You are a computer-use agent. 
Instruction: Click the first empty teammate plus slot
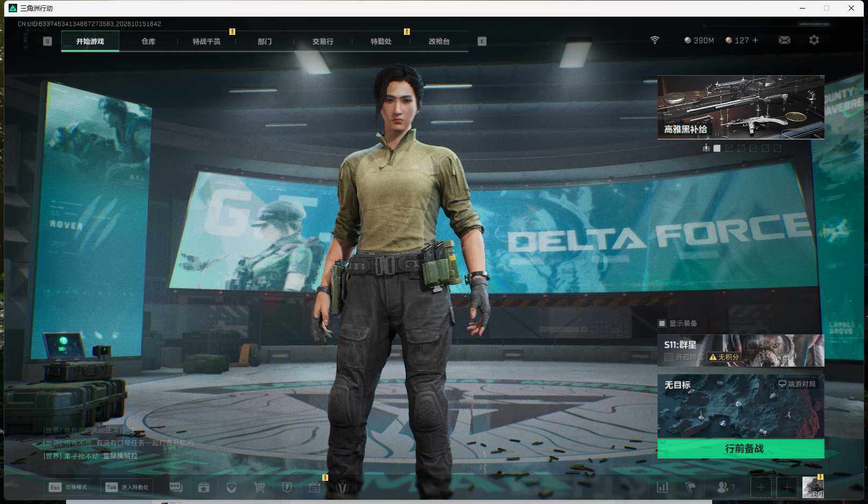pyautogui.click(x=761, y=487)
